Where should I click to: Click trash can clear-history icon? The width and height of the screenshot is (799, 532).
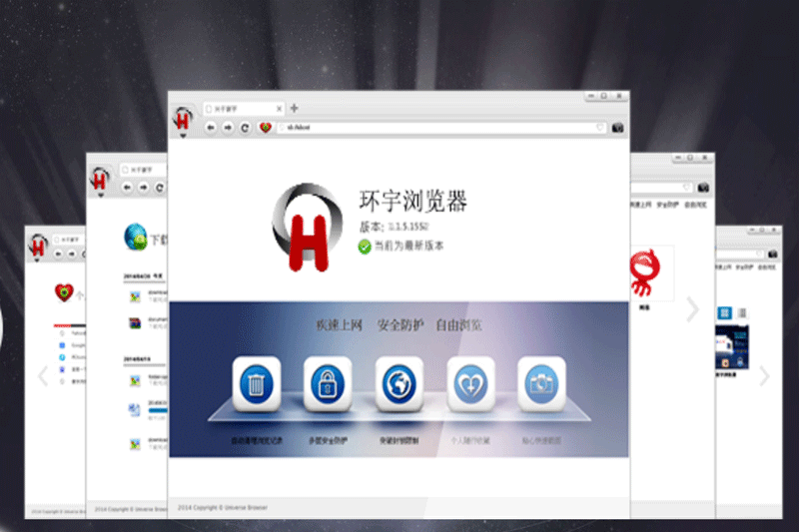point(257,384)
